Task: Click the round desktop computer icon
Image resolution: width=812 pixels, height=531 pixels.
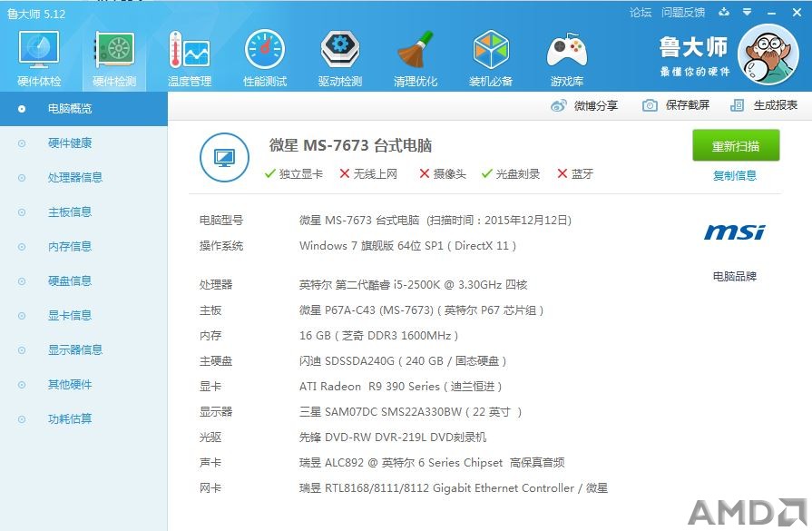Action: (x=224, y=158)
